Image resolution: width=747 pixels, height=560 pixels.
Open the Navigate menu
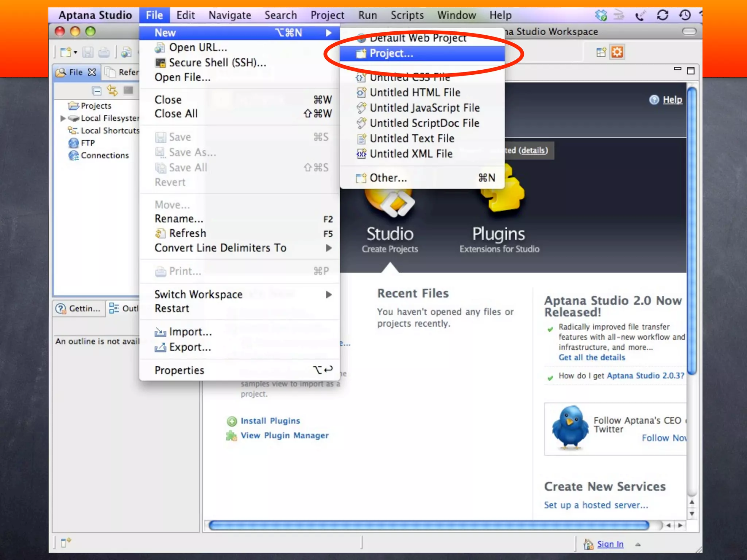coord(230,15)
